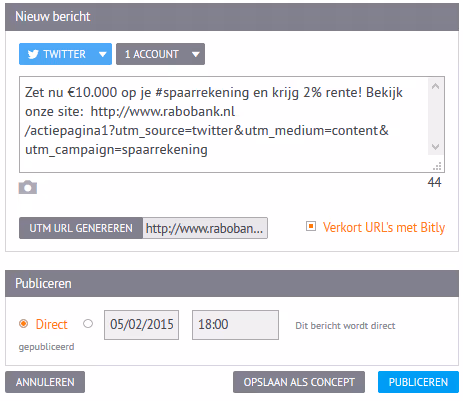Click the Verkort URL's met Bitly label
The width and height of the screenshot is (463, 401).
pyautogui.click(x=384, y=227)
